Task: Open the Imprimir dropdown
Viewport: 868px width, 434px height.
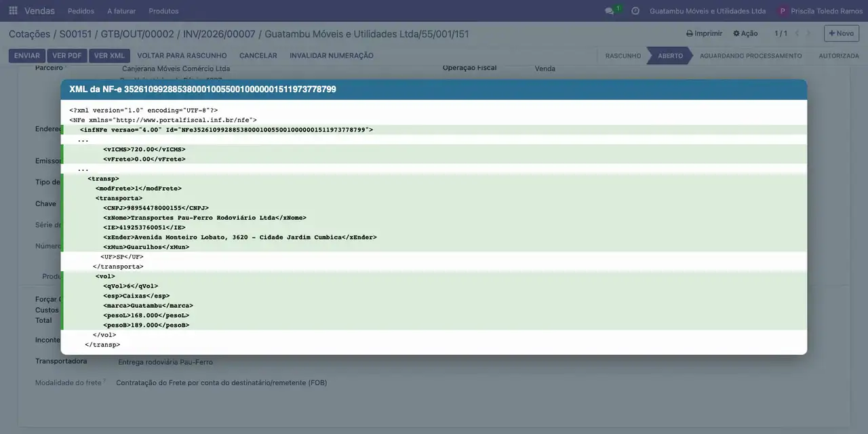Action: [x=704, y=33]
